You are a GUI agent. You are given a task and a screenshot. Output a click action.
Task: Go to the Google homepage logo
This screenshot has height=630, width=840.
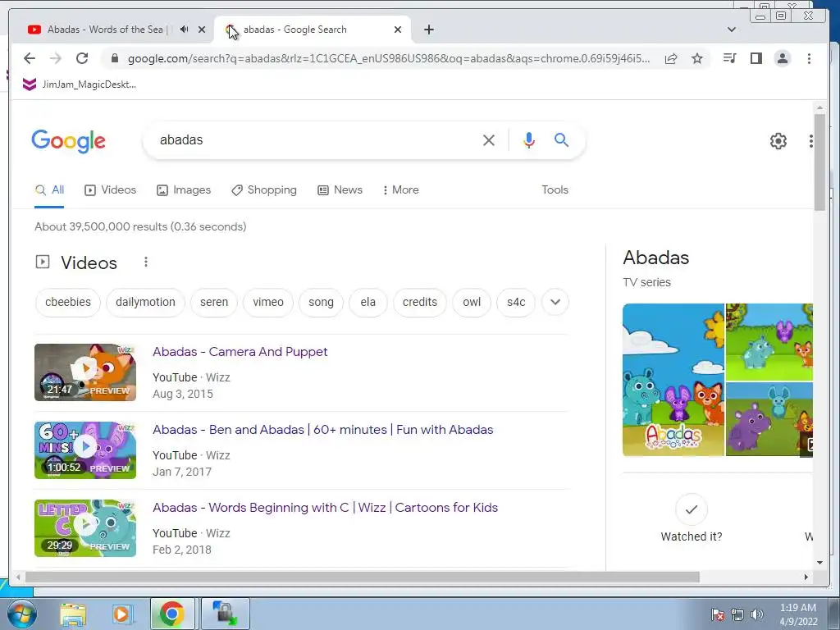tap(69, 141)
